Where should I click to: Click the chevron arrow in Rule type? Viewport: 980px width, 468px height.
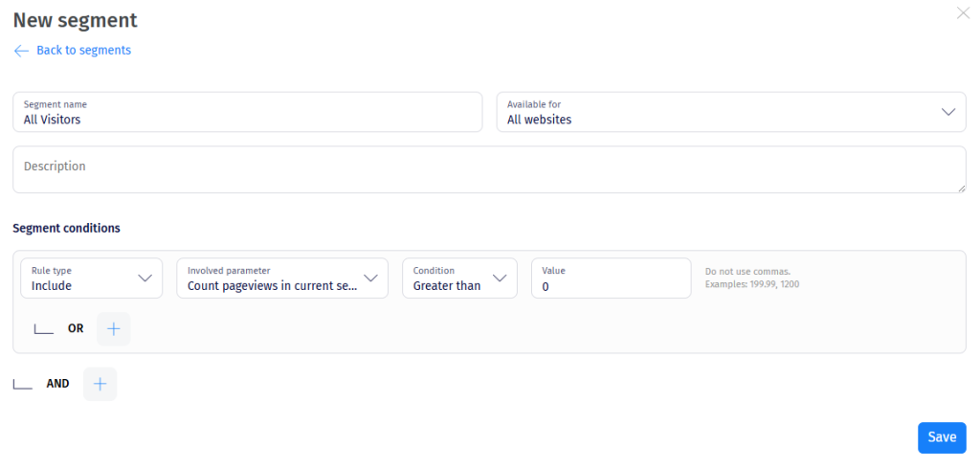click(x=145, y=279)
